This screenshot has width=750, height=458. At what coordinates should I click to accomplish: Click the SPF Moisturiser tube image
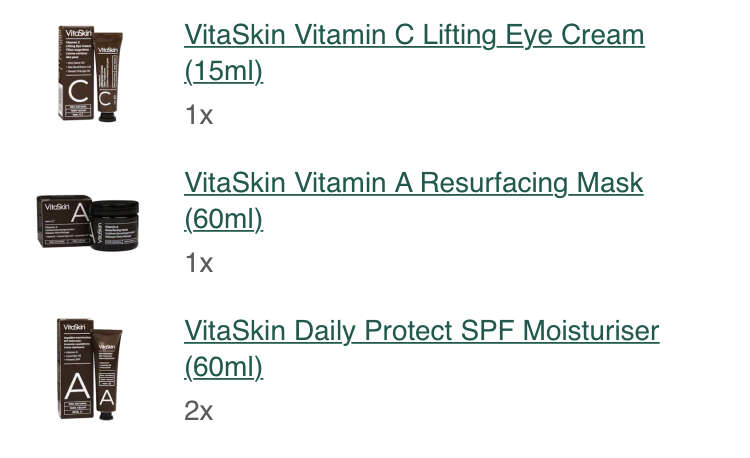pyautogui.click(x=108, y=374)
